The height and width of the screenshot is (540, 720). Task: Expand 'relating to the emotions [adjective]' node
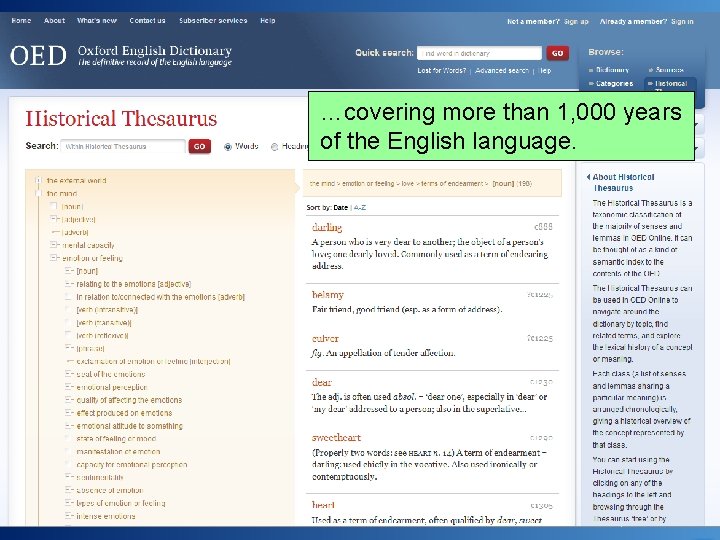point(69,284)
